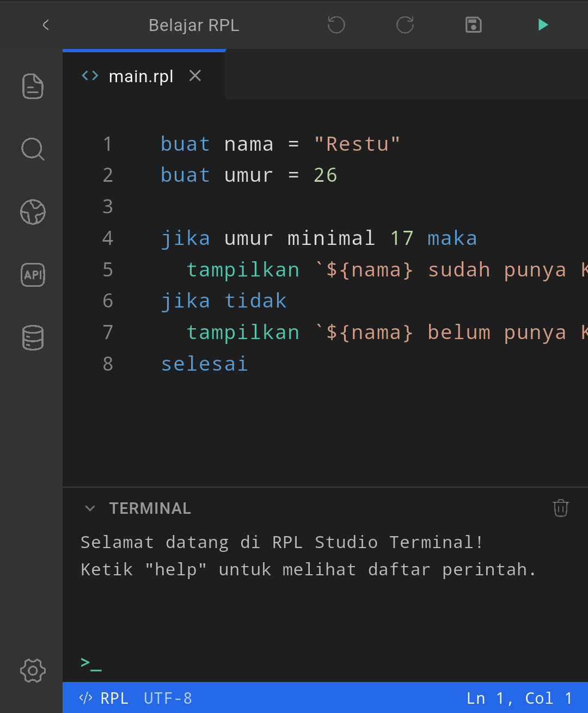Click the Ln 1, Col 1 cursor position
Image resolution: width=588 pixels, height=713 pixels.
[519, 698]
